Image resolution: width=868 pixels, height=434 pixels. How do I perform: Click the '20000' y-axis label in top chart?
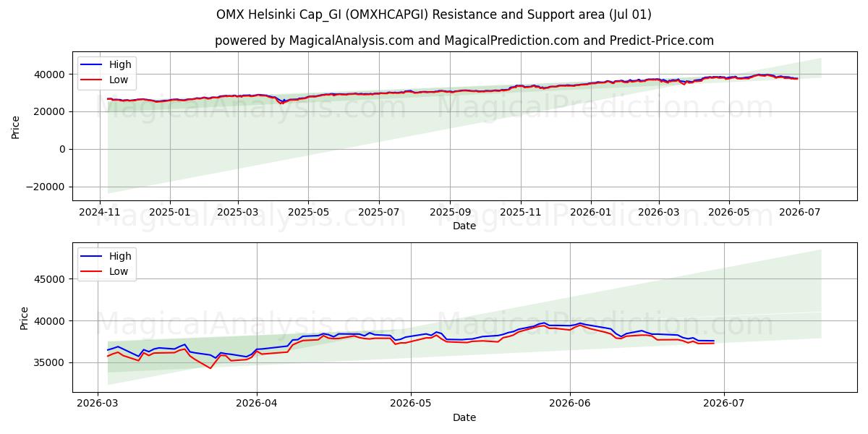[51, 111]
